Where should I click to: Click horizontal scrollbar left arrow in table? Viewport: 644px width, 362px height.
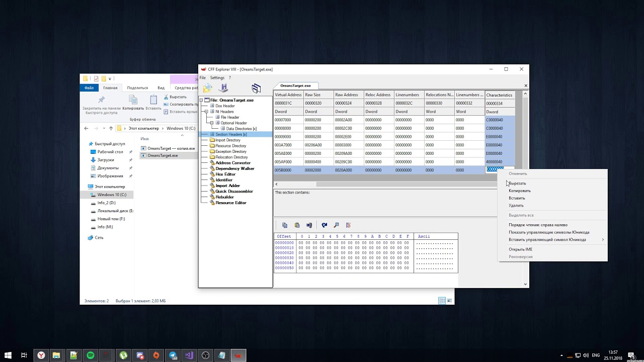pyautogui.click(x=276, y=185)
